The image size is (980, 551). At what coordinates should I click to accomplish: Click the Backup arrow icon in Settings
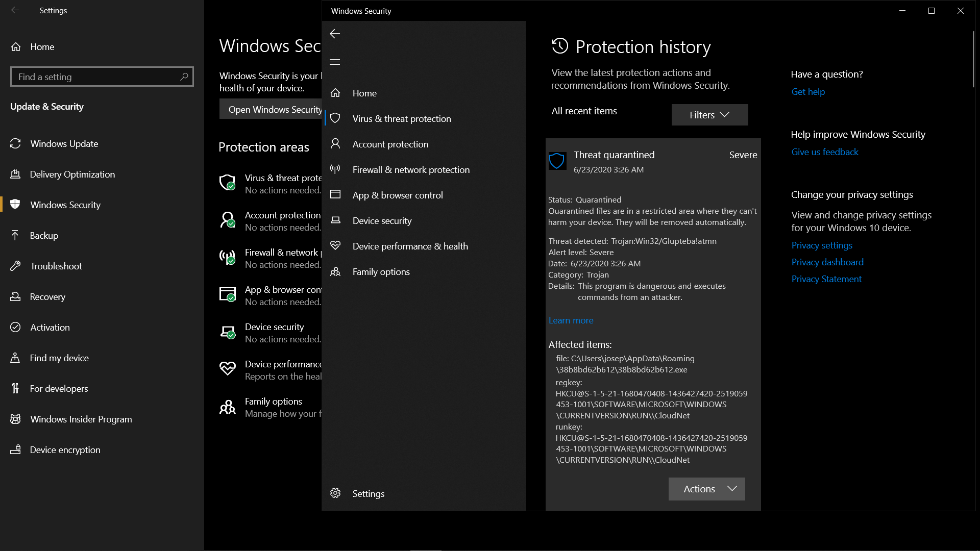(x=15, y=235)
